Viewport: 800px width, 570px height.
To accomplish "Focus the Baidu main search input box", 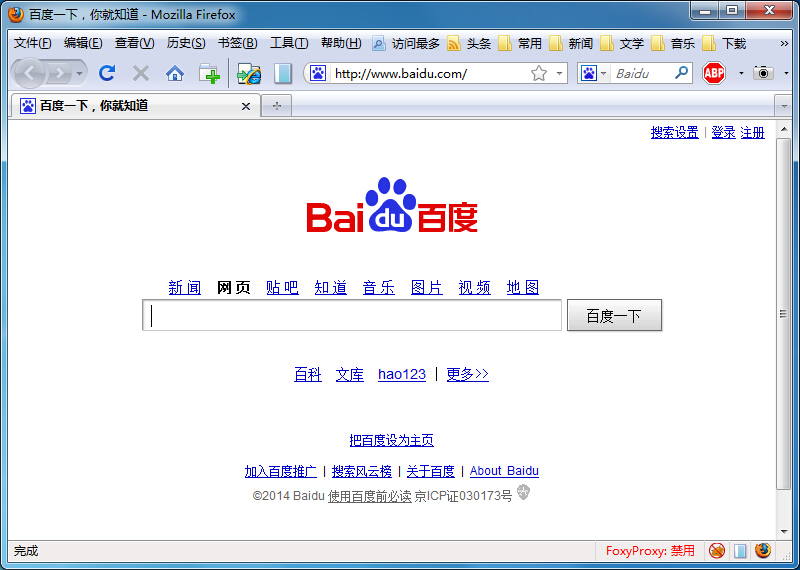I will pos(352,315).
